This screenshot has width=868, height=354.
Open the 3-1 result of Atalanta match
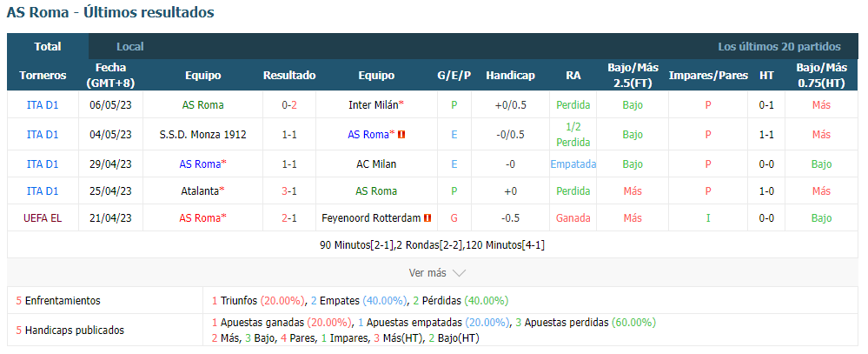(x=289, y=191)
